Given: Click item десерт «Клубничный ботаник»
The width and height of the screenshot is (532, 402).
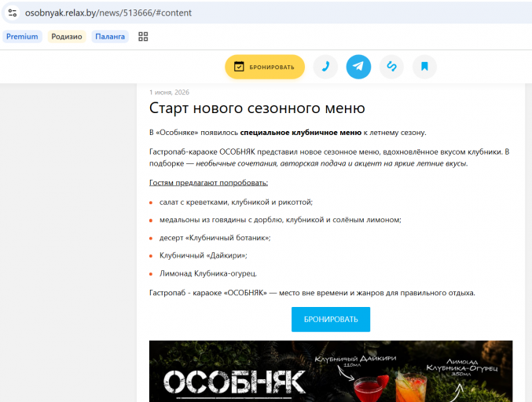Looking at the screenshot, I should (x=215, y=238).
